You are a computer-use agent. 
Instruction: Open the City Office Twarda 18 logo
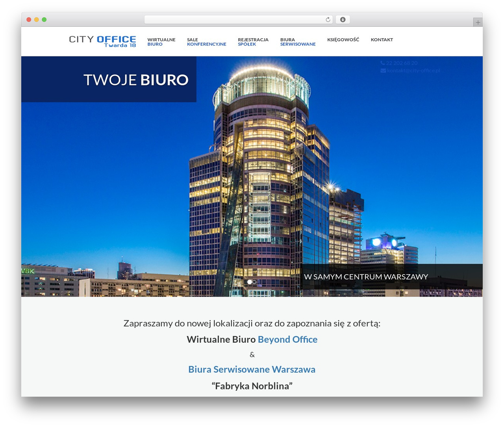[102, 41]
